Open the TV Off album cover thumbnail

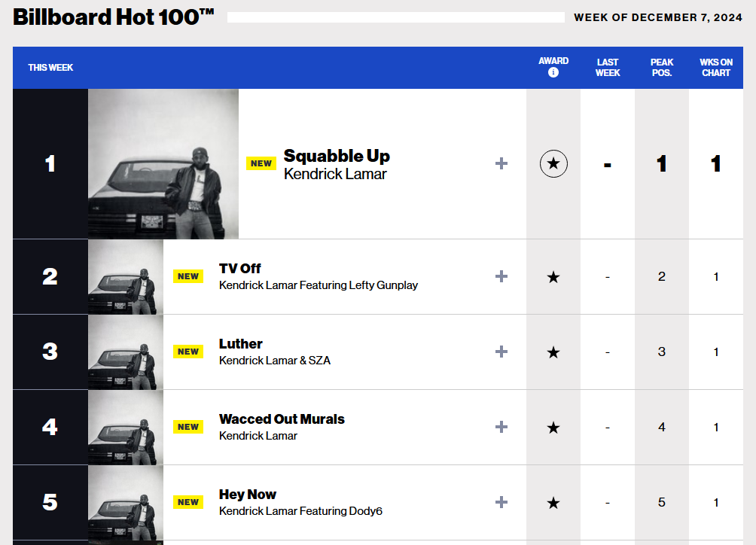126,277
